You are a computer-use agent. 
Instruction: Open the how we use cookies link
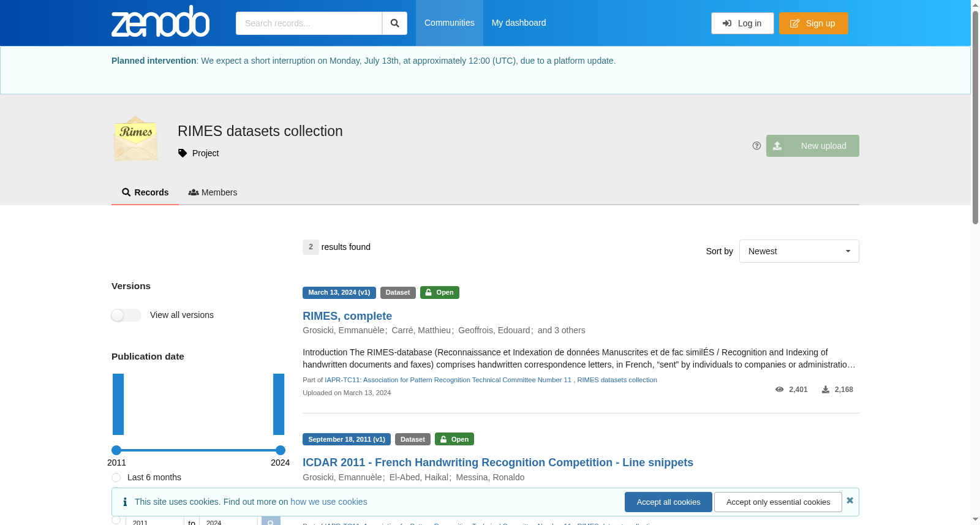point(329,502)
